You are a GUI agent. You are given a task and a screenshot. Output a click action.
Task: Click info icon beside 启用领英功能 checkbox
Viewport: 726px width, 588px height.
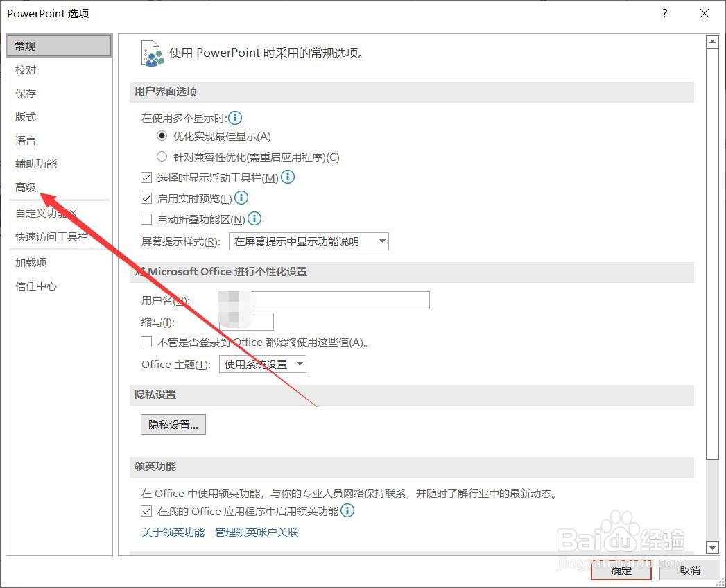(347, 510)
